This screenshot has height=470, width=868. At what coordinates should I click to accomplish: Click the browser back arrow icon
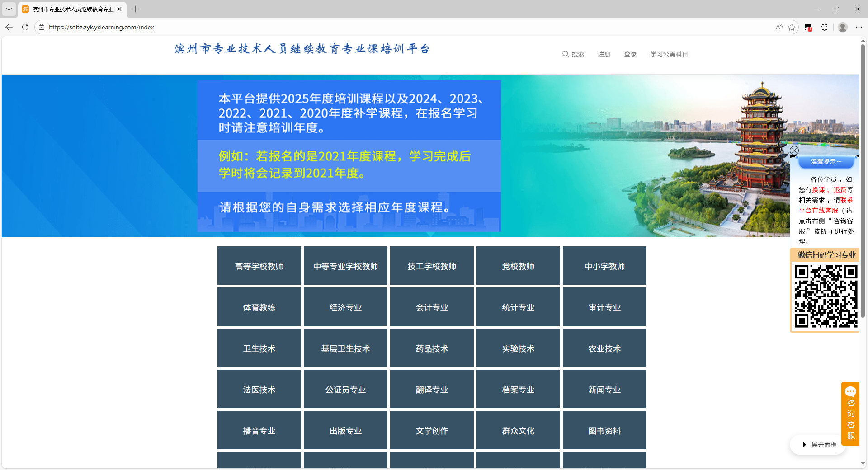[9, 27]
